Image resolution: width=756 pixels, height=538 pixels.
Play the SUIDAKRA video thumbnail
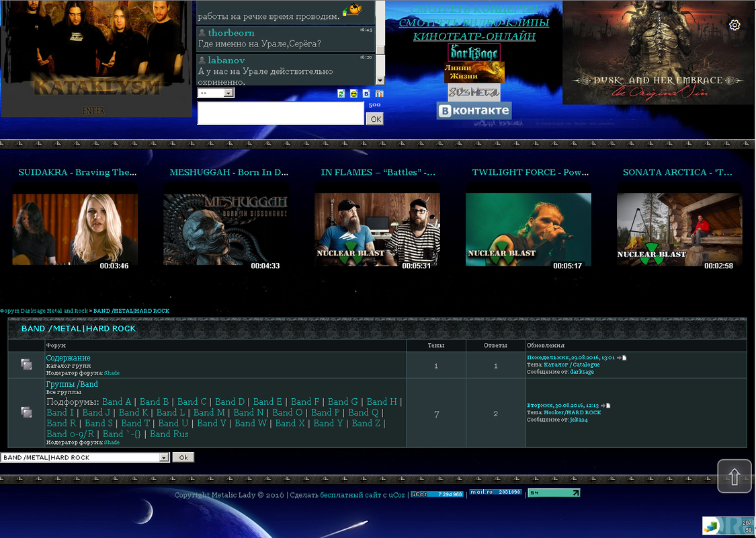click(75, 230)
